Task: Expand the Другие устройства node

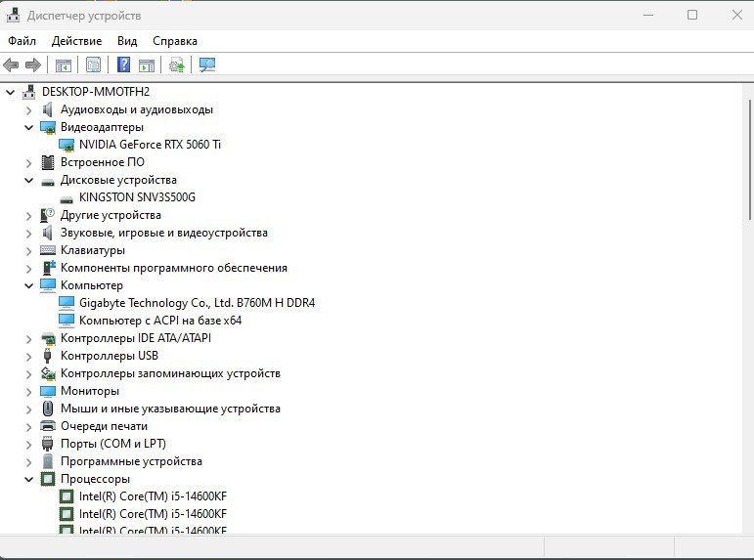Action: (x=29, y=216)
